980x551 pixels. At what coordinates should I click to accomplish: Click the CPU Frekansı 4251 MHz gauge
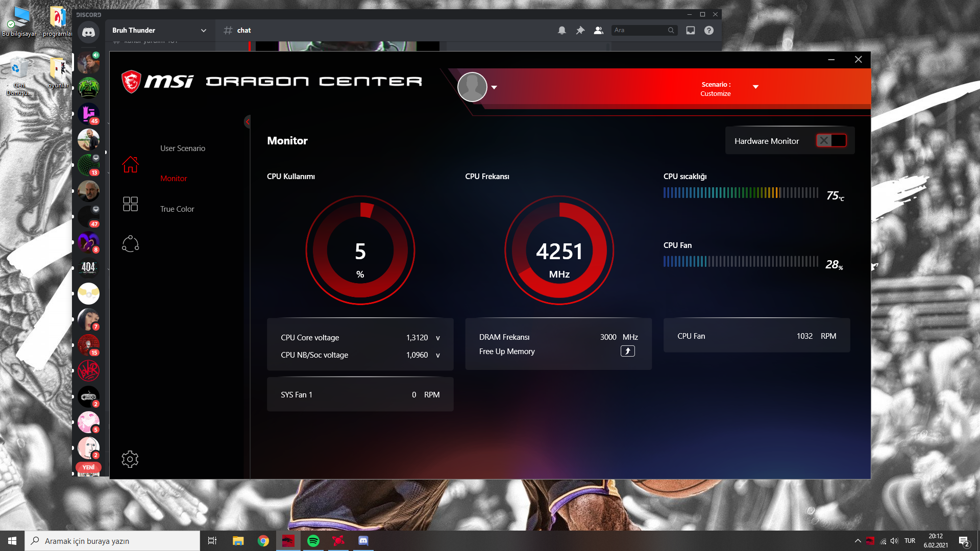tap(559, 251)
